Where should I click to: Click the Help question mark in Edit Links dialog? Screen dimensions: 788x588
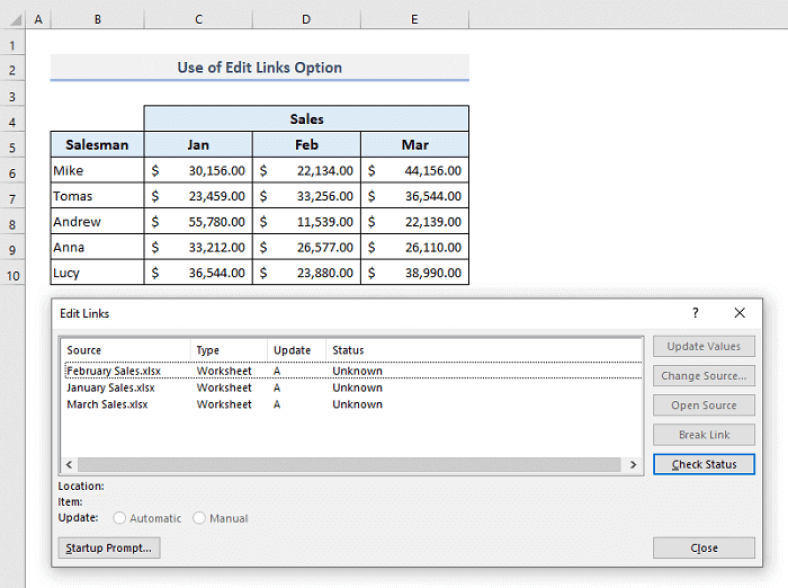coord(696,313)
